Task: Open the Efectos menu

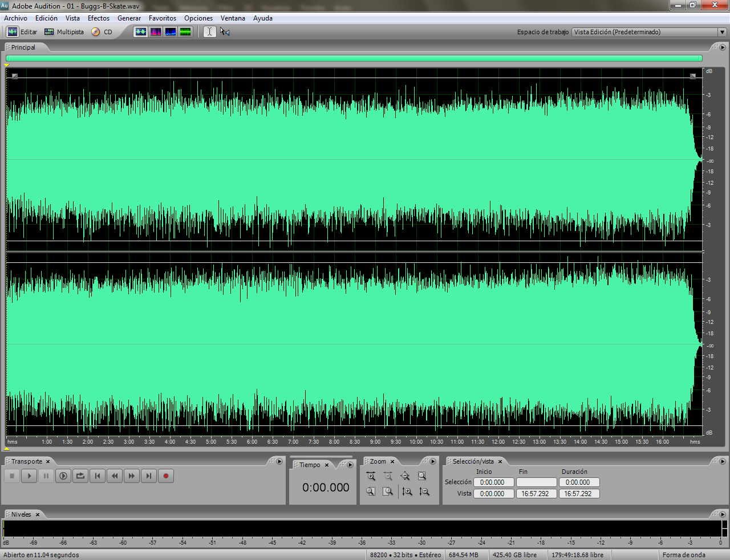Action: 99,18
